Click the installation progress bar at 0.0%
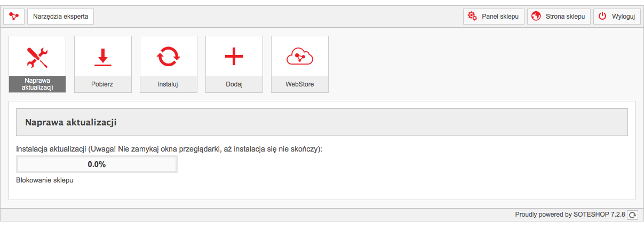The height and width of the screenshot is (238, 644). click(x=97, y=164)
